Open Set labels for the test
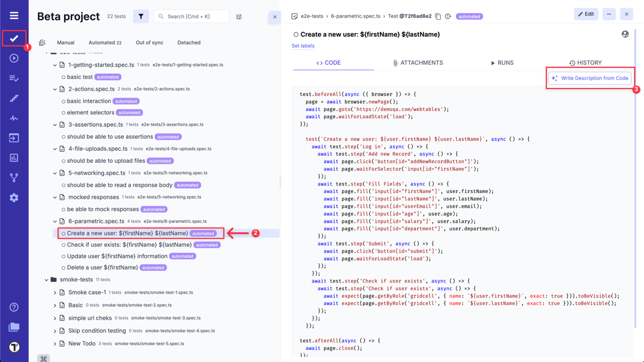Screen dimensions: 644x362 tap(303, 45)
